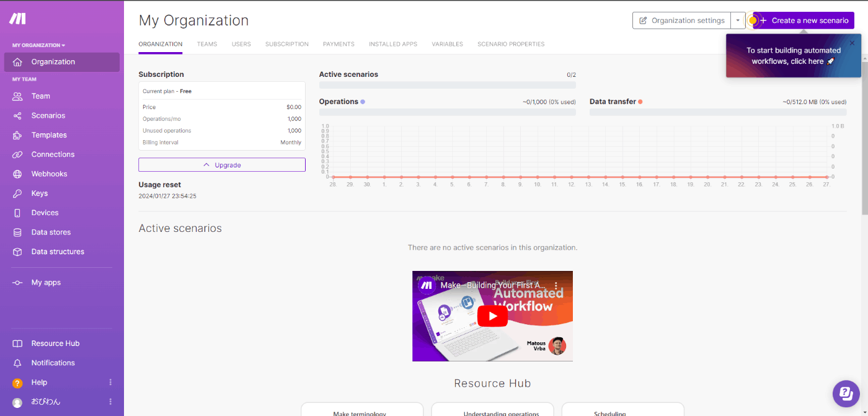Open the support chat widget
This screenshot has height=416, width=868.
tap(846, 393)
